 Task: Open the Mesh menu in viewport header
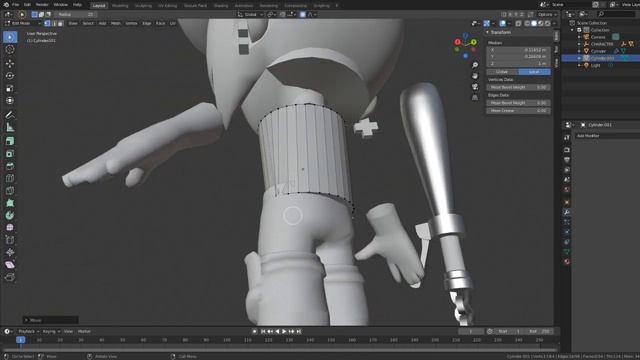pos(116,23)
